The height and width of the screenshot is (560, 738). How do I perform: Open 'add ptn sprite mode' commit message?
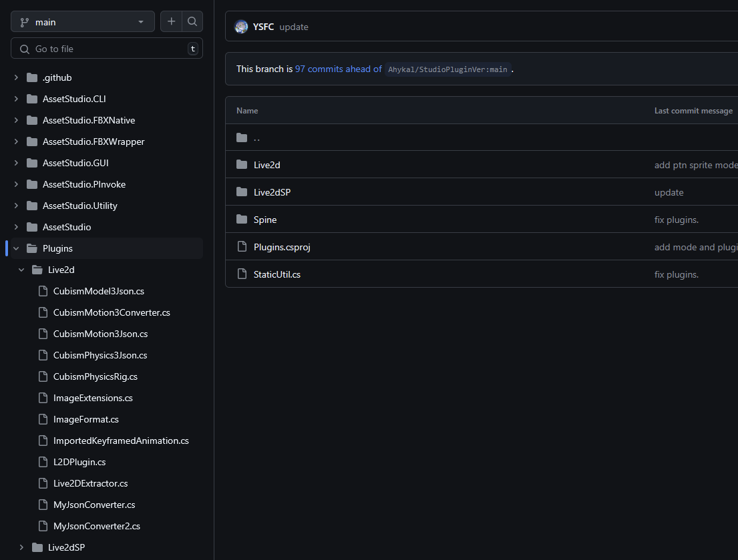click(x=696, y=165)
